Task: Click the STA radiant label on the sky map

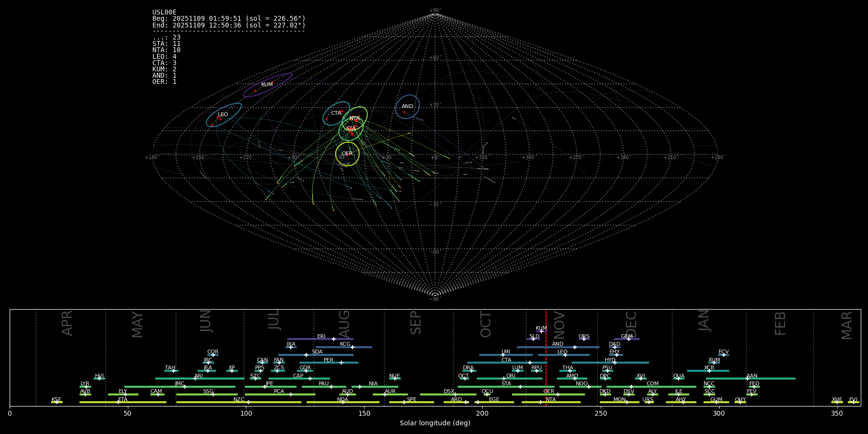Action: [351, 129]
